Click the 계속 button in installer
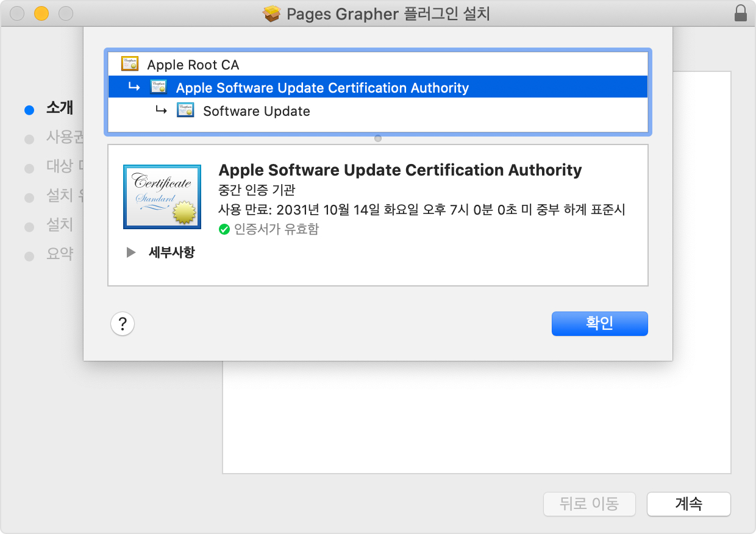The image size is (756, 534). click(x=688, y=504)
